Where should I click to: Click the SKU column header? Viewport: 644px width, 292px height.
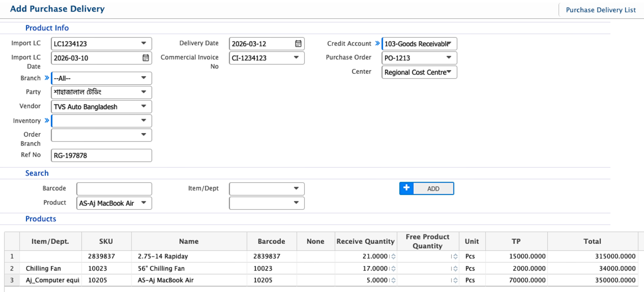pyautogui.click(x=106, y=242)
